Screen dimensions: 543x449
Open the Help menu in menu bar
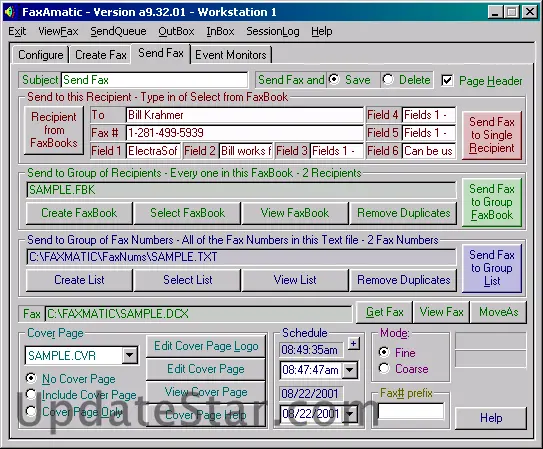(322, 32)
